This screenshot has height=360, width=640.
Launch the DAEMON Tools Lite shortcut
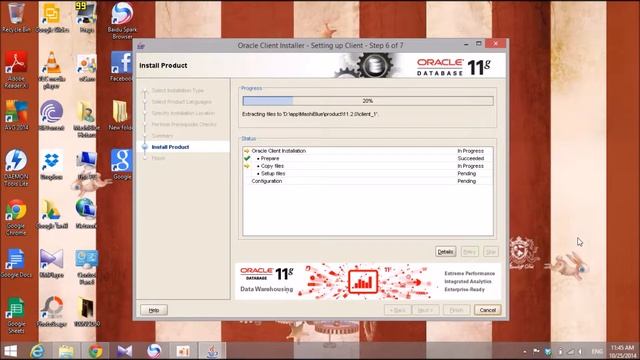click(x=16, y=167)
